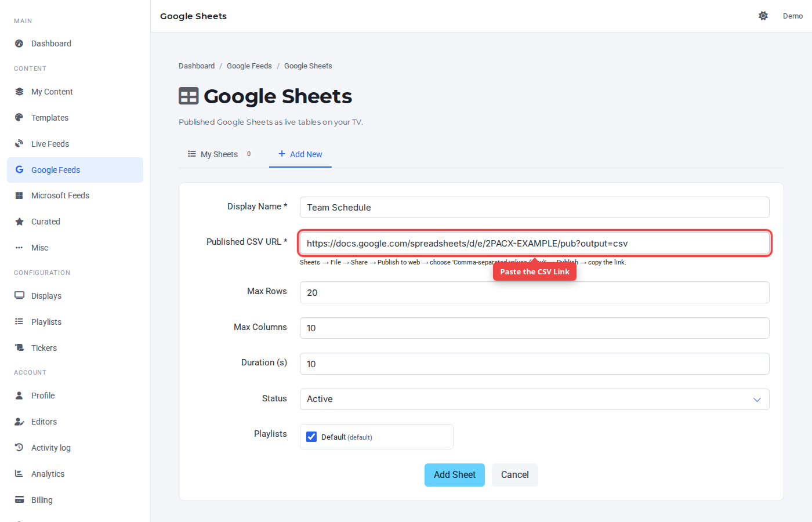Click the Displays monitor icon
The image size is (812, 522).
[19, 296]
